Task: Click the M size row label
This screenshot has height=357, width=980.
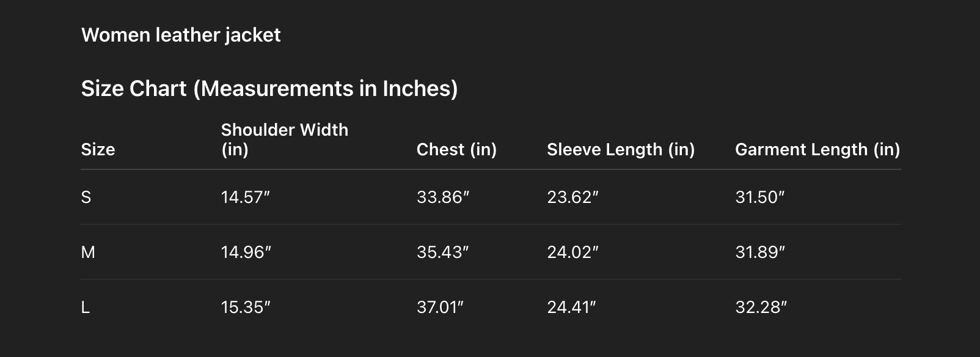Action: pos(88,252)
